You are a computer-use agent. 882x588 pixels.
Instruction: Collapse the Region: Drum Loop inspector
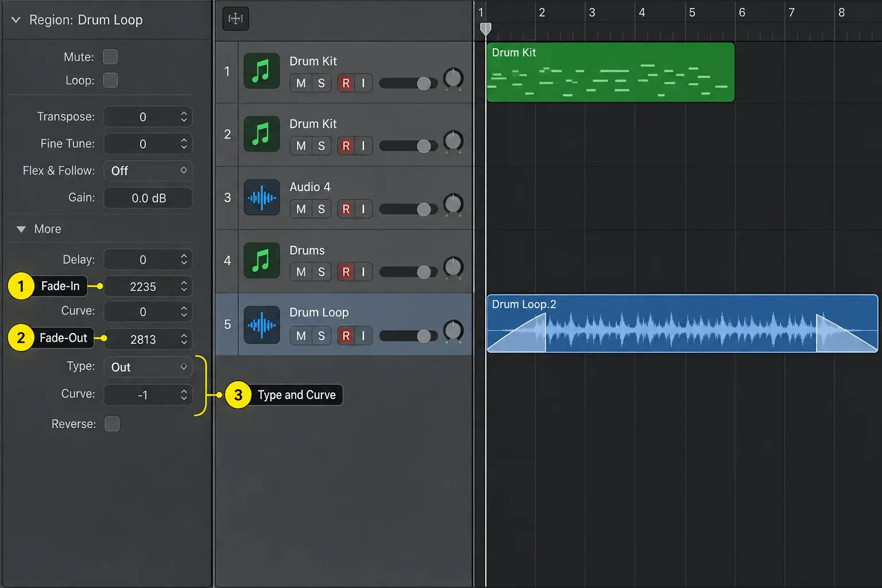pos(16,20)
